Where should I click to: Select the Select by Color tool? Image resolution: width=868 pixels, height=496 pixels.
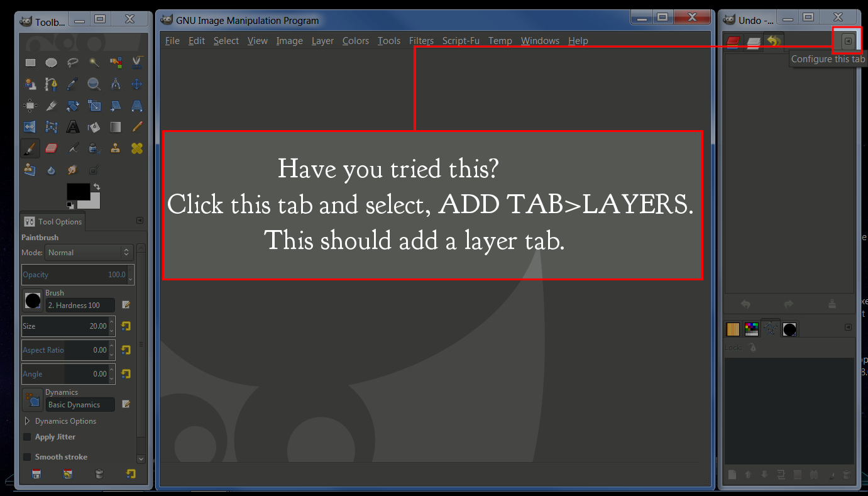(116, 62)
